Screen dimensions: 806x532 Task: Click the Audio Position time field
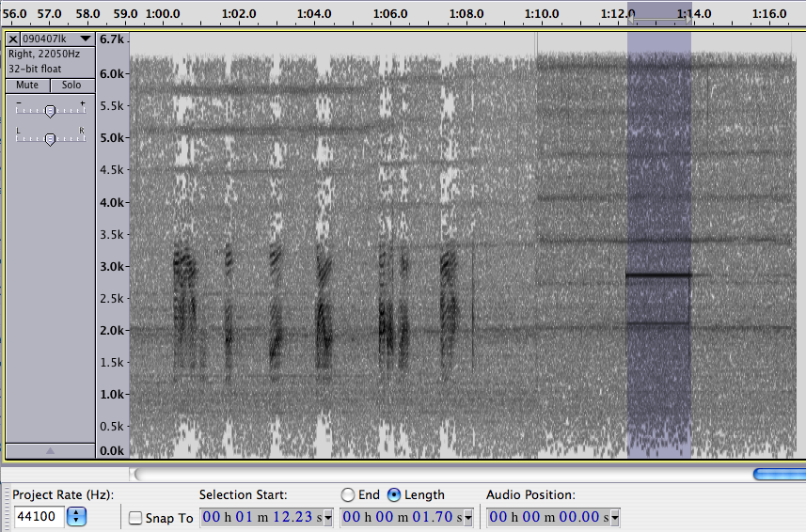coord(548,518)
